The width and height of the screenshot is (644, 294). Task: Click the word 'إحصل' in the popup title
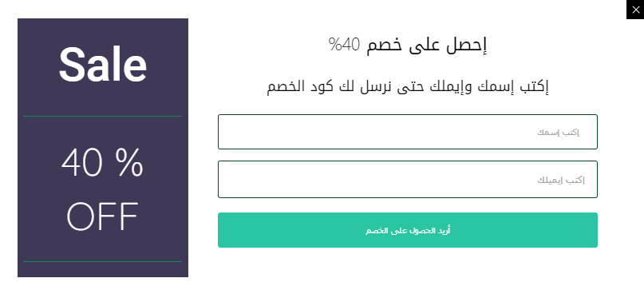464,46
